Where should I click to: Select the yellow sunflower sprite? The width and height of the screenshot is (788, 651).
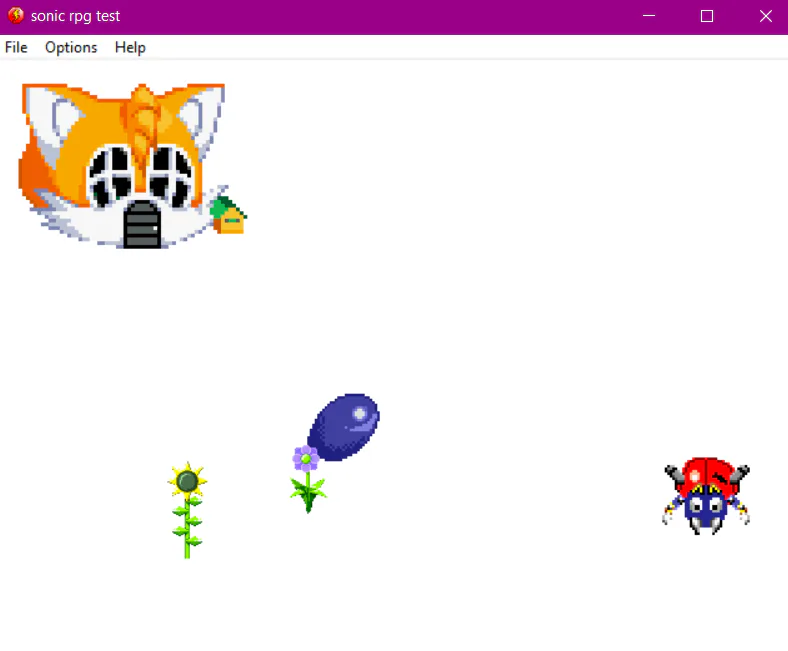pyautogui.click(x=187, y=510)
